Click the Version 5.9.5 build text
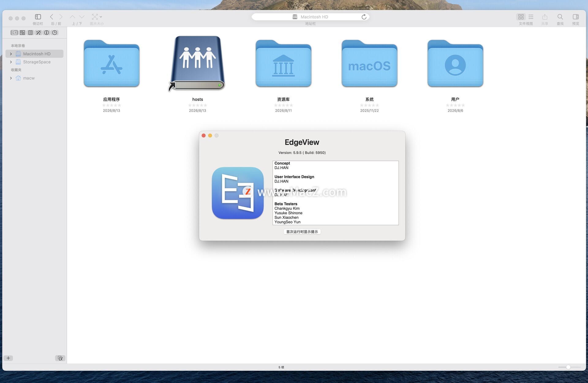Screen dimensions: 588x383 [302, 153]
